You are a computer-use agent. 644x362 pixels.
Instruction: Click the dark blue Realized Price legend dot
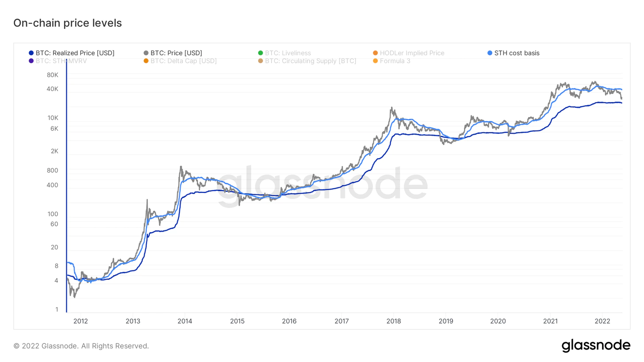(31, 53)
